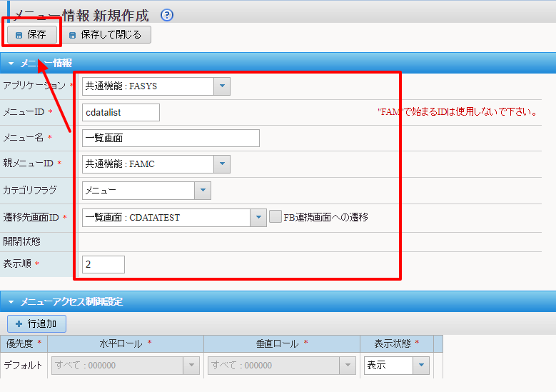This screenshot has width=556, height=392.
Task: Open the 垂直ロール dropdown in デフォルト row
Action: coord(348,366)
